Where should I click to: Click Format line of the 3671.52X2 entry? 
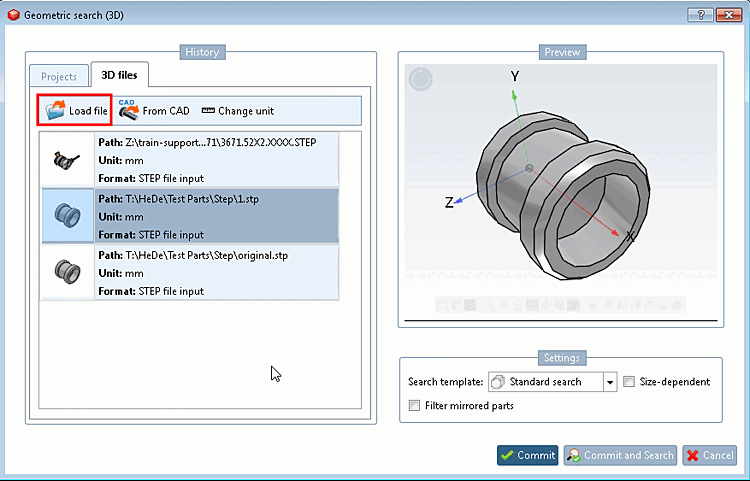coord(151,178)
